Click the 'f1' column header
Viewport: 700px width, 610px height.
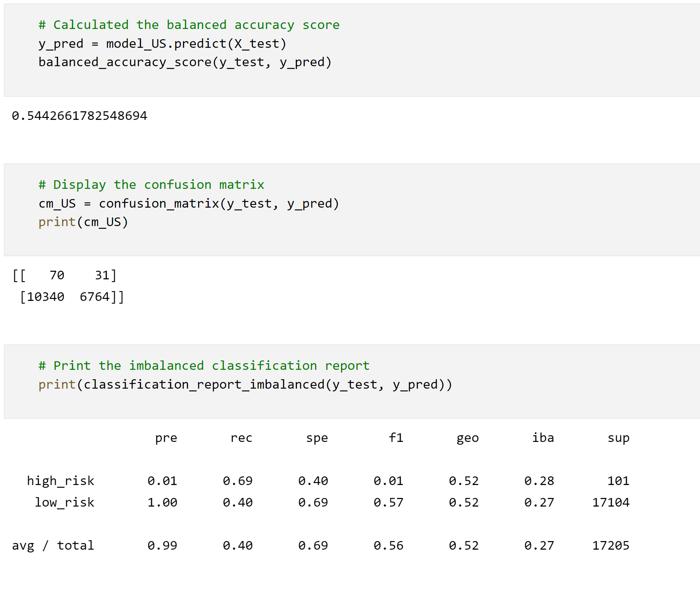pos(396,437)
